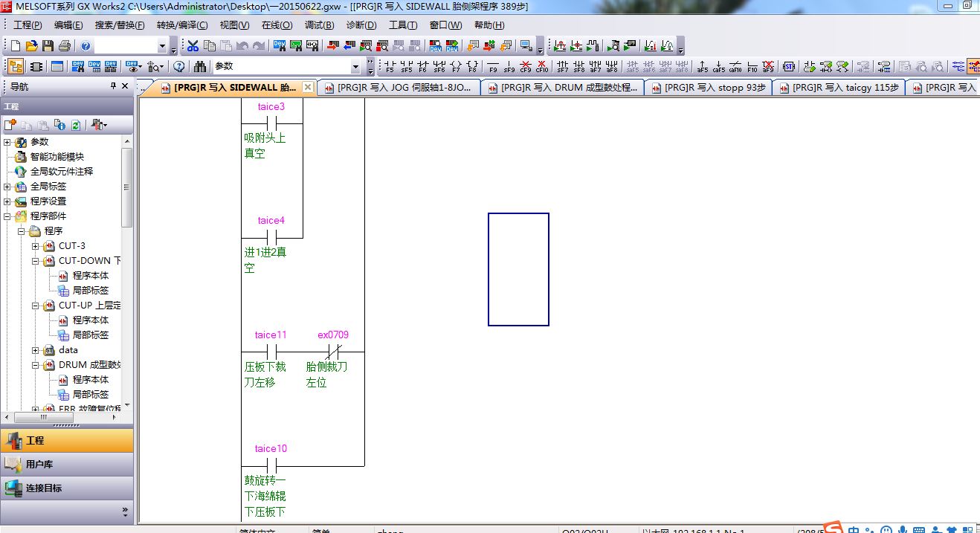The image size is (980, 533).
Task: Expand the 参数 tree node
Action: [7, 142]
